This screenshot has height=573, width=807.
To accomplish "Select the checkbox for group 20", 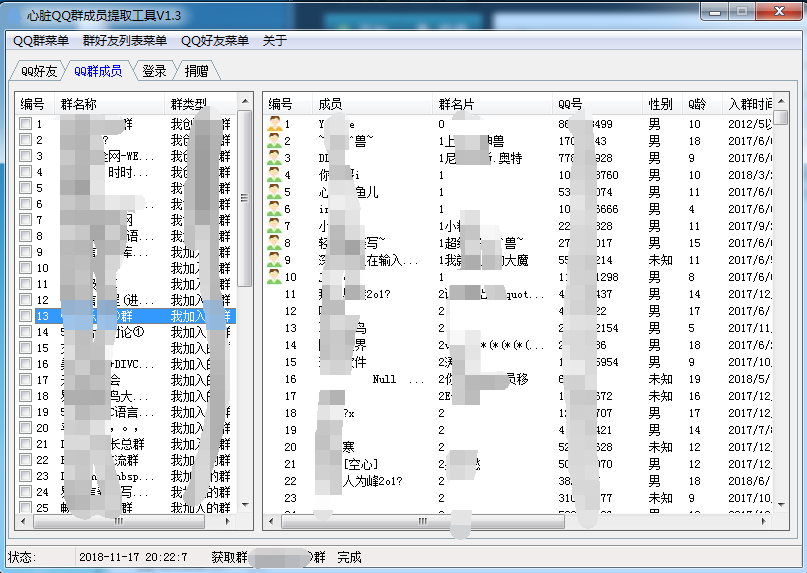I will [x=25, y=427].
